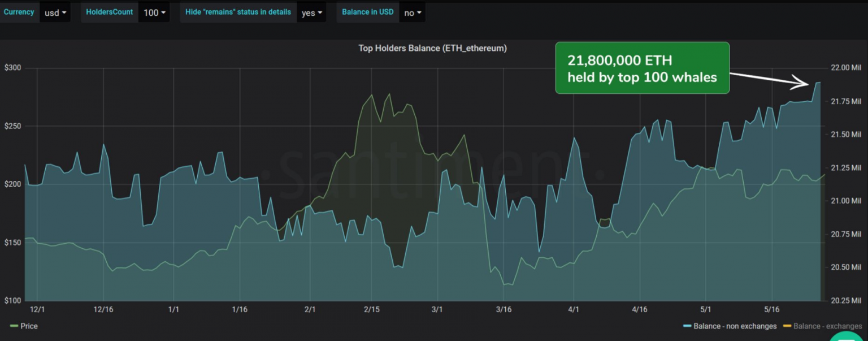Open the Hide remains status yes dropdown
Screen dimensions: 868x341
point(311,12)
